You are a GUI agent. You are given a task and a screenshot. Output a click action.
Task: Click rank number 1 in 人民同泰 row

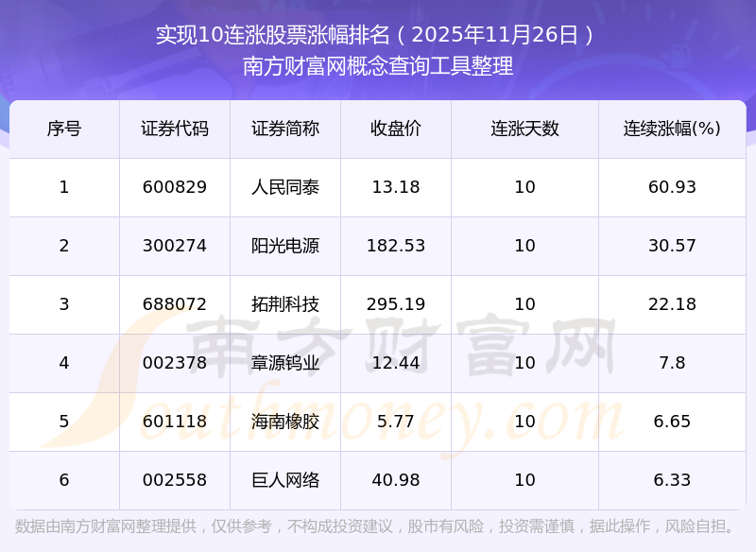point(64,187)
